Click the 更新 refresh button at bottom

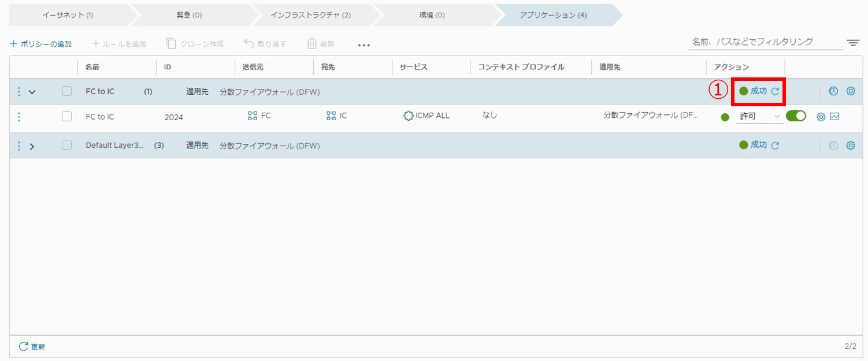click(32, 347)
